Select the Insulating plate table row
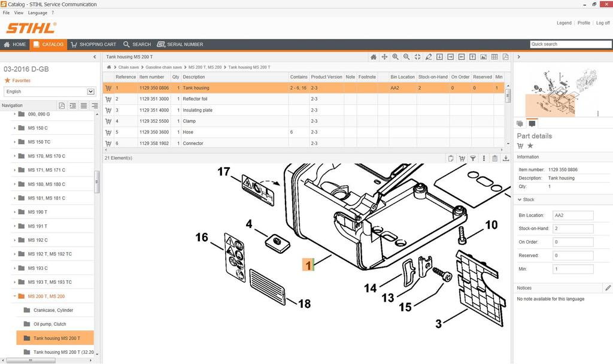613x364 pixels. (x=304, y=110)
